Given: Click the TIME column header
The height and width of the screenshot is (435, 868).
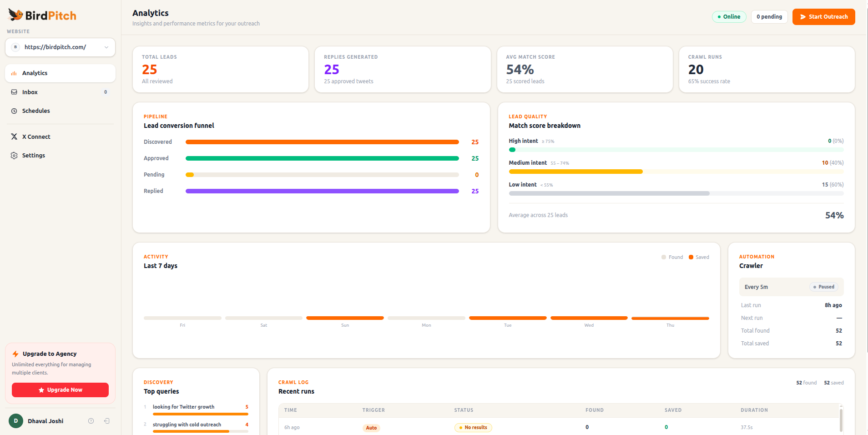Looking at the screenshot, I should coord(291,410).
